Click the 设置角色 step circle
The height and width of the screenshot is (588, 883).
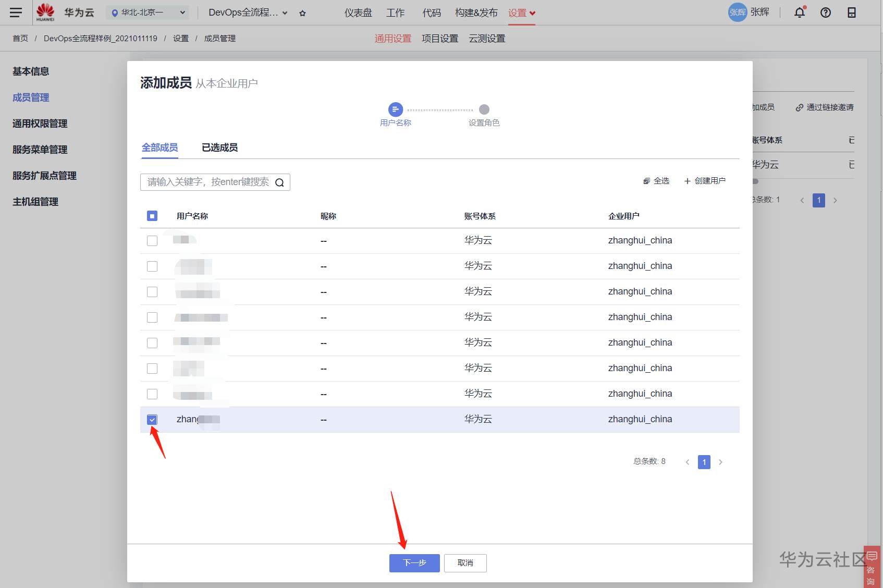tap(484, 109)
